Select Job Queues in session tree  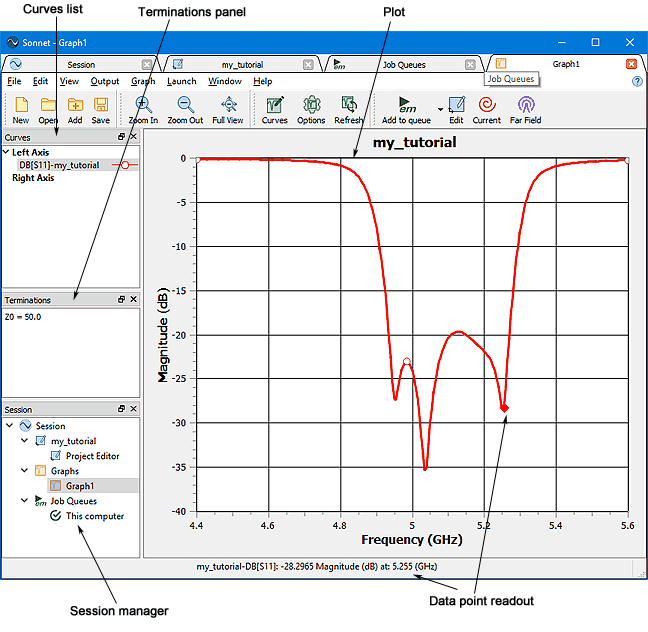74,501
